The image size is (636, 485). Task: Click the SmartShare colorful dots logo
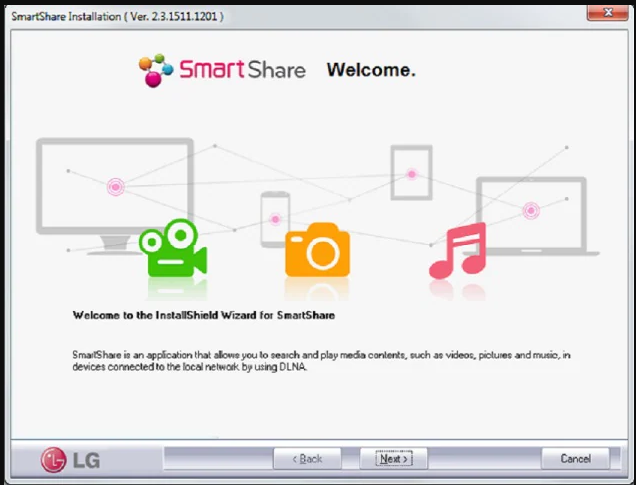click(156, 70)
